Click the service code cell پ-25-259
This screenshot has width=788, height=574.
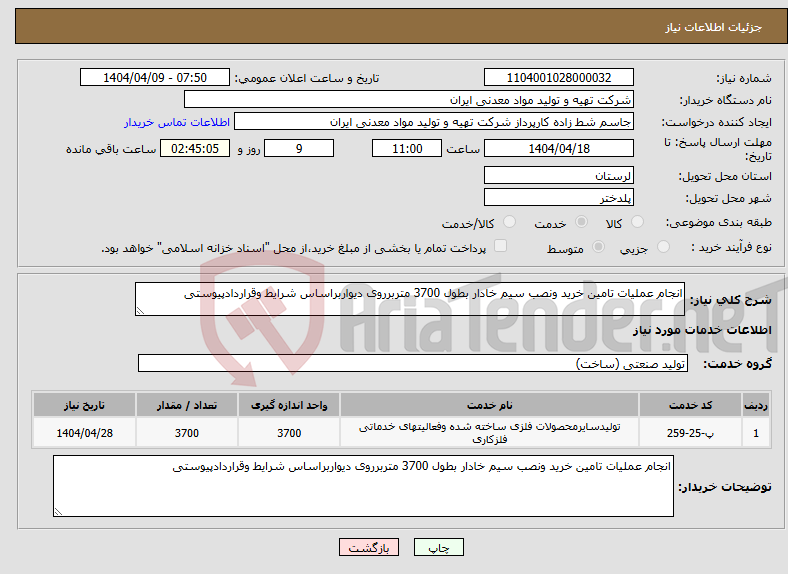click(691, 433)
